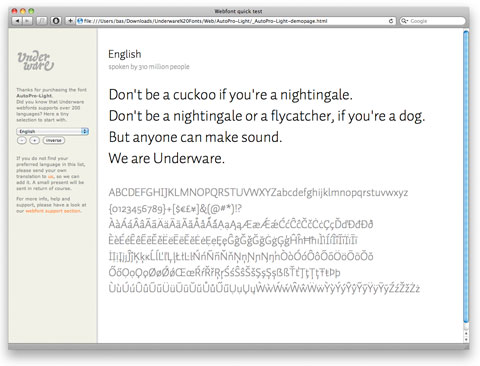Click the ABCDEFGHIJKLMNOP alphabet line
Image resolution: width=480 pixels, height=366 pixels.
[x=258, y=193]
